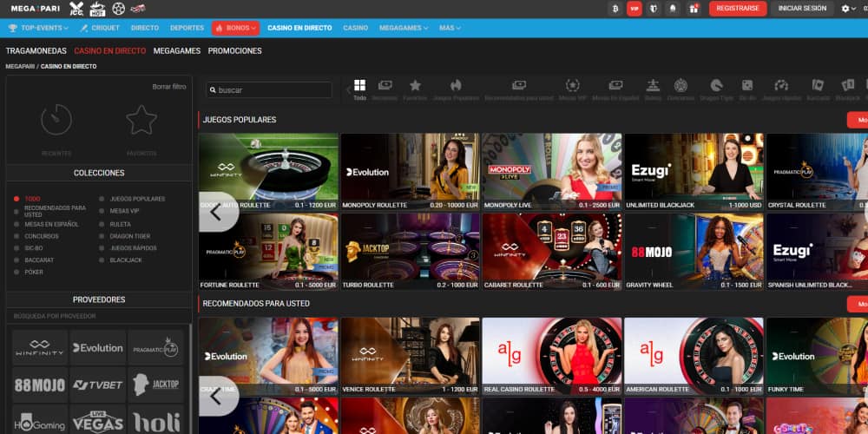Open the DIRECTO menu item
Screen dimensions: 868x434
pos(145,28)
